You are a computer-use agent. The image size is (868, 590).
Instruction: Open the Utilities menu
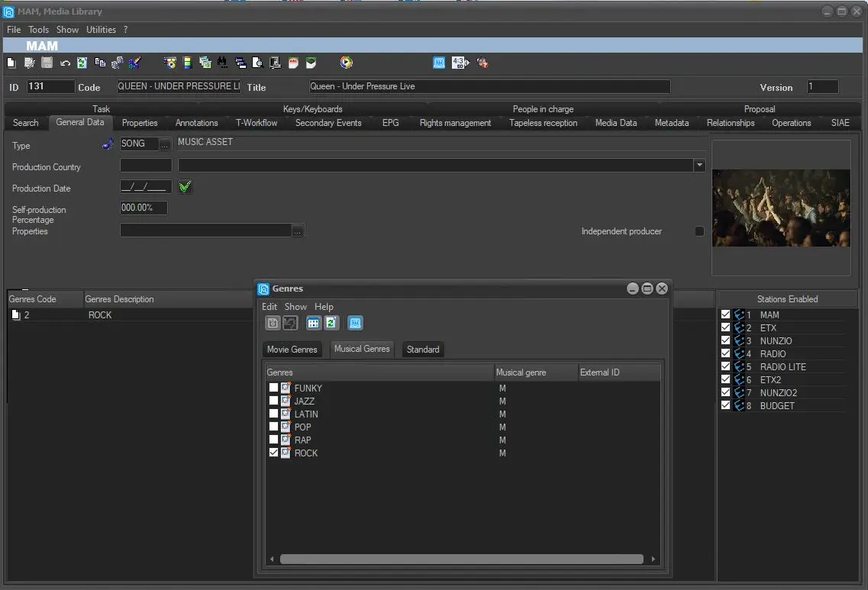pyautogui.click(x=101, y=30)
